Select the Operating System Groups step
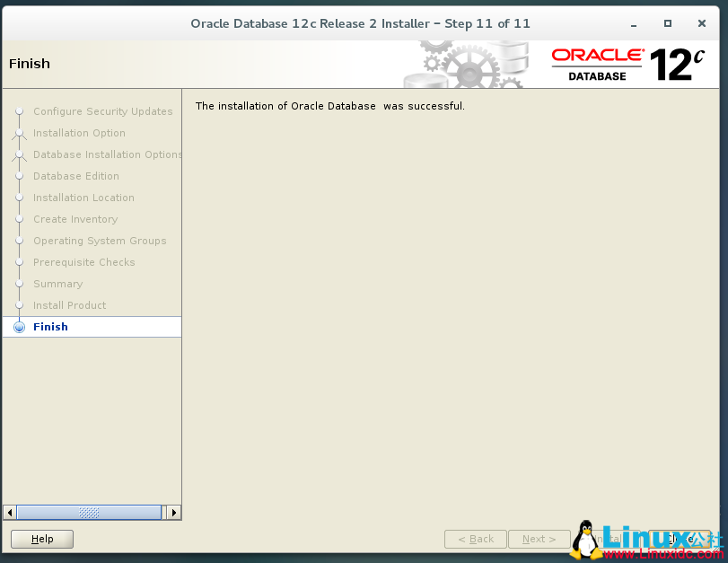 point(100,241)
